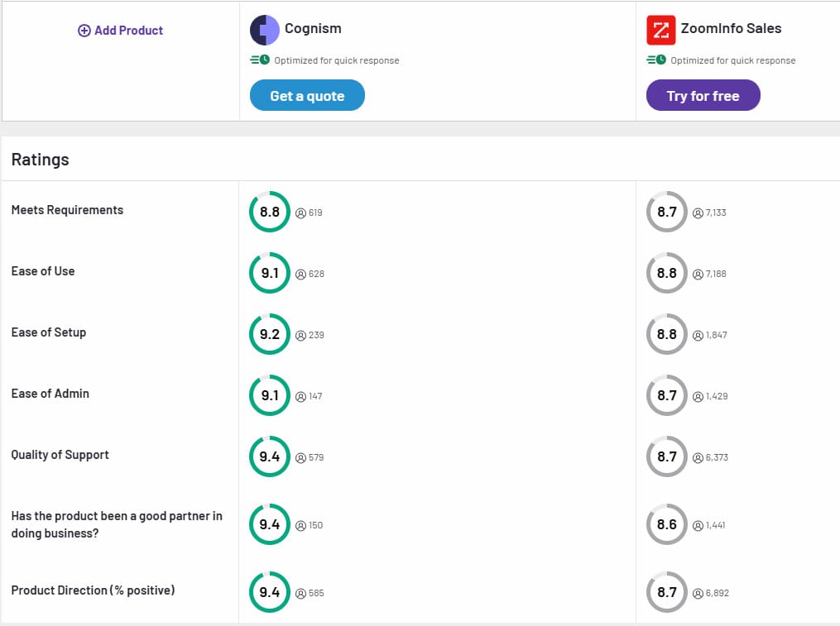Click Cognism's 9.2 Ease of Setup rating ring
This screenshot has height=626, width=840.
click(270, 334)
